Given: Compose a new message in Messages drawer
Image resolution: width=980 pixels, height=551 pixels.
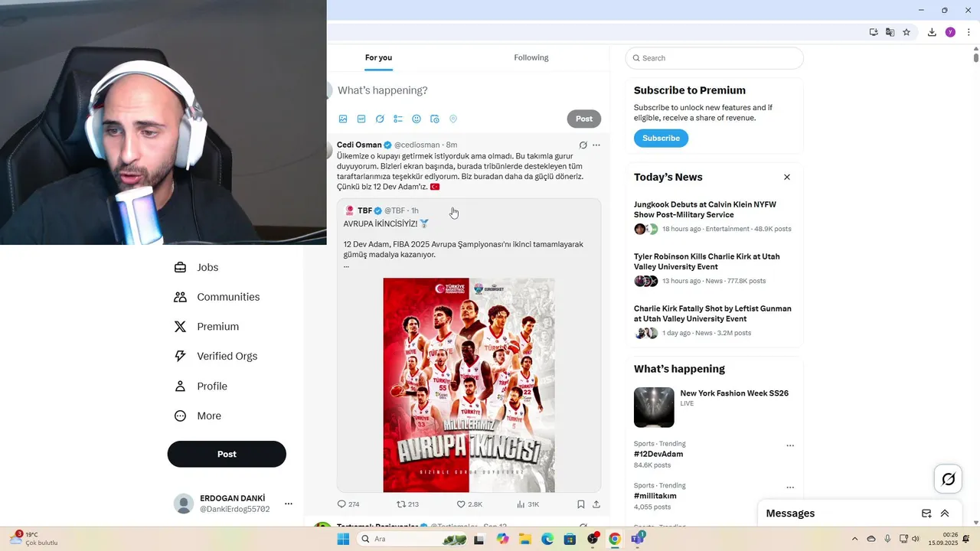Looking at the screenshot, I should (926, 514).
